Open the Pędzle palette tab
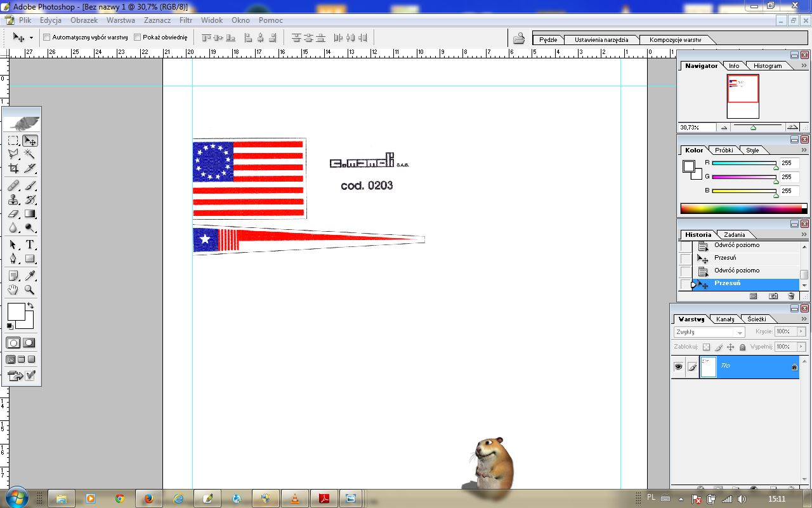Screen dimensions: 812x508 point(547,39)
